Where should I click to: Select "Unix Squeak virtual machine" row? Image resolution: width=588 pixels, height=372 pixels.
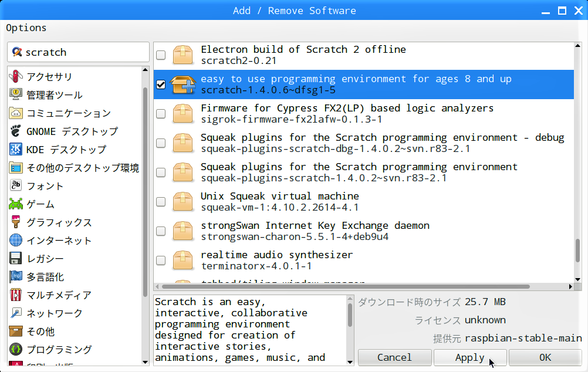point(364,202)
